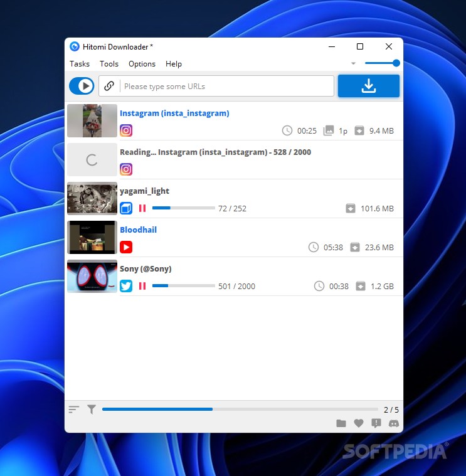466x476 pixels.
Task: Click storage icon beside 101.6 MB
Action: (351, 208)
